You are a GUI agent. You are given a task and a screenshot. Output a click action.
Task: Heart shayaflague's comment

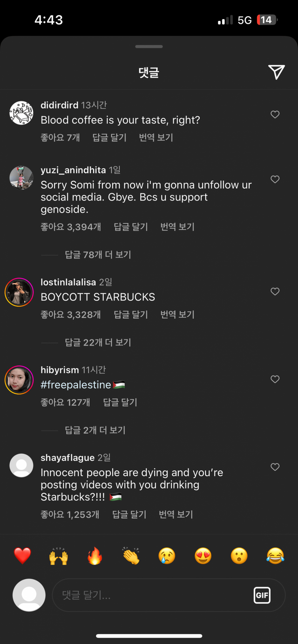click(275, 467)
